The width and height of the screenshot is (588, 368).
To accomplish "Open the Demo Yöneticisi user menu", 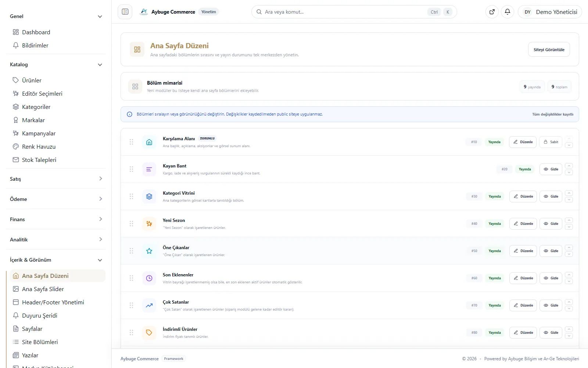I will point(550,12).
